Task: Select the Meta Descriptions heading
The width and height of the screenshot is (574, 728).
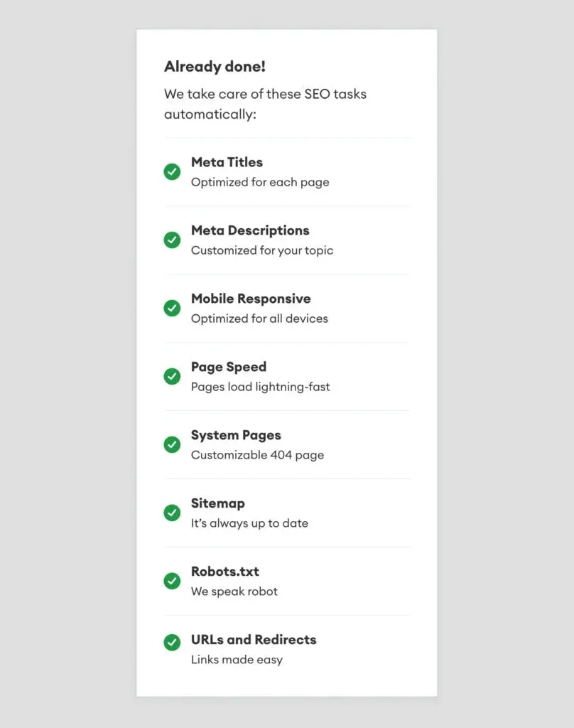Action: pyautogui.click(x=250, y=230)
